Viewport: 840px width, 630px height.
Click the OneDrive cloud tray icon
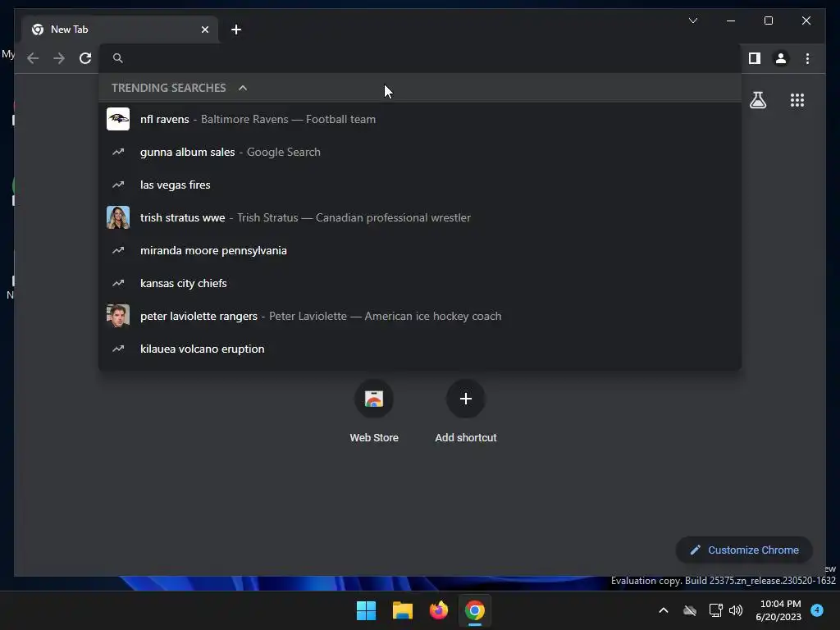(x=689, y=610)
